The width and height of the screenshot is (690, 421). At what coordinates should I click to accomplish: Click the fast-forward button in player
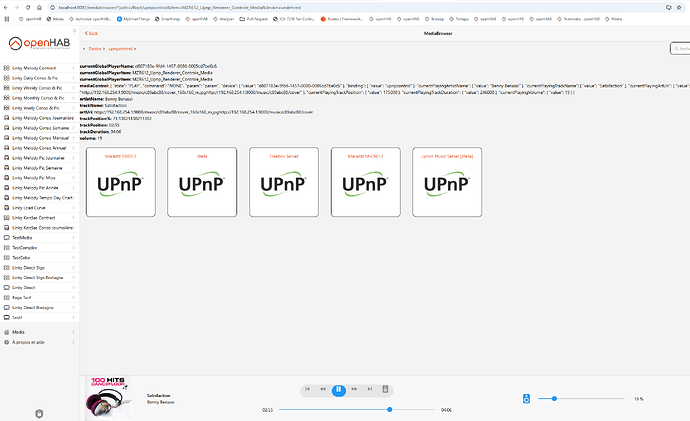[x=354, y=389]
